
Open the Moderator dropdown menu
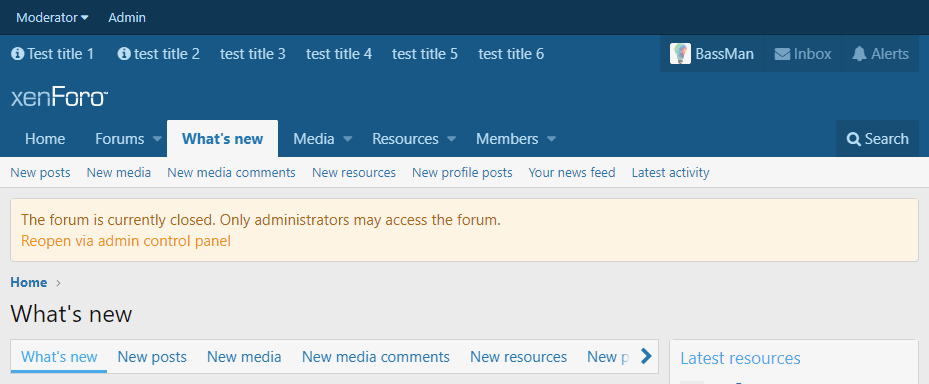pos(52,18)
